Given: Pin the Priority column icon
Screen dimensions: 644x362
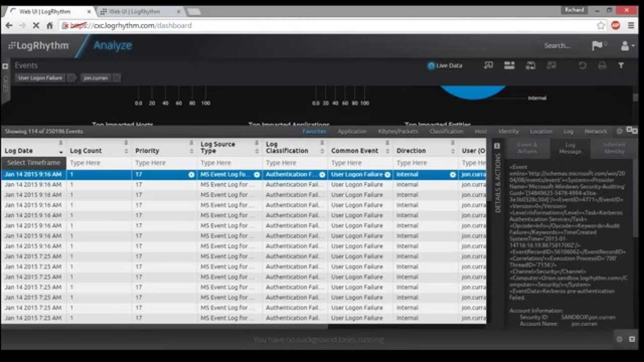Looking at the screenshot, I should click(x=191, y=143).
